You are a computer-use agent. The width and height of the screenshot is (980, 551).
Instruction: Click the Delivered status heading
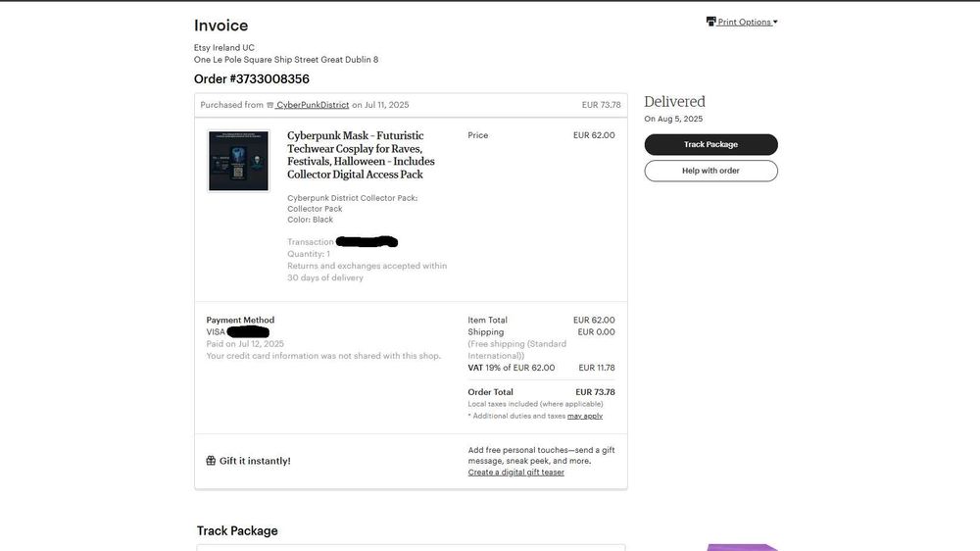[674, 101]
